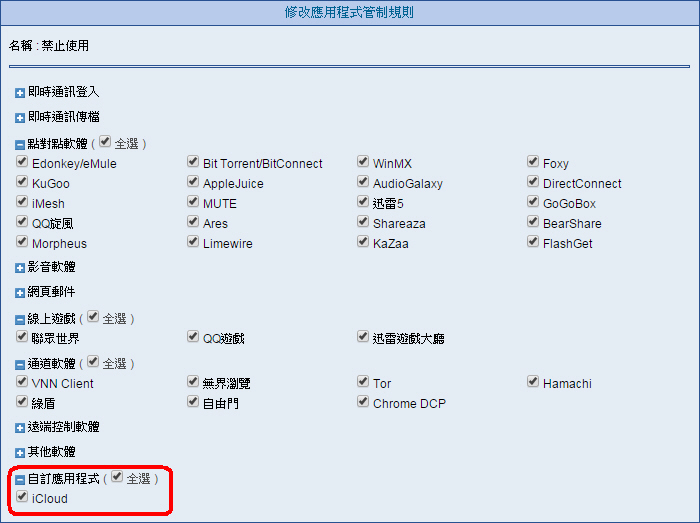Screen dimensions: 700x523
Task: Collapse the 線上遊戲 category
Action: (x=20, y=320)
